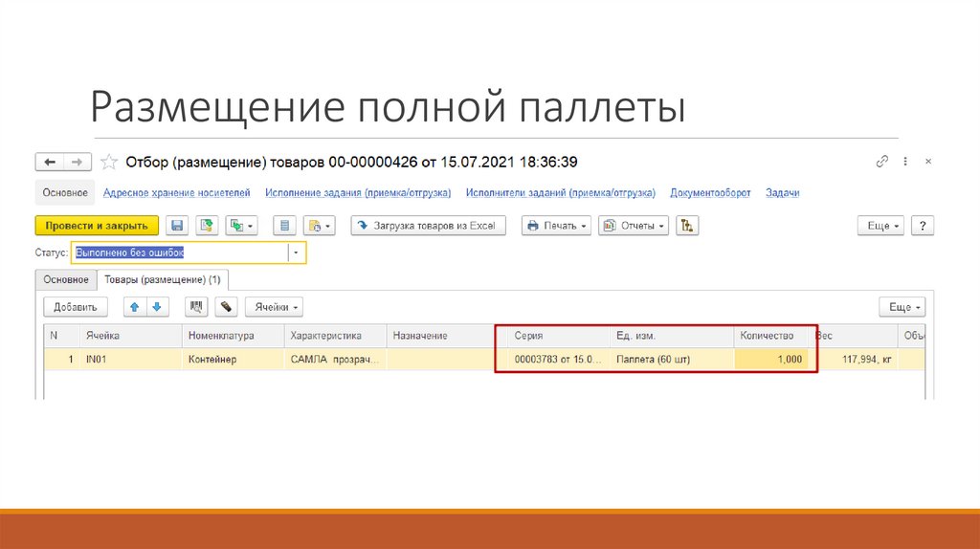Screen dimensions: 980x549
Task: Click Добавить to add a row
Action: [x=76, y=307]
